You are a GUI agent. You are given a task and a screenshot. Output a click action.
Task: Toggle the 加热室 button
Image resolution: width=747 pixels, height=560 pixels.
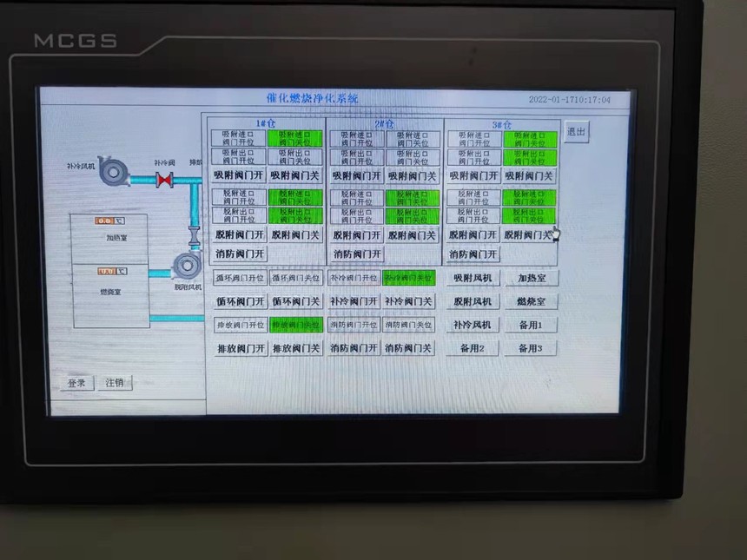(x=532, y=278)
